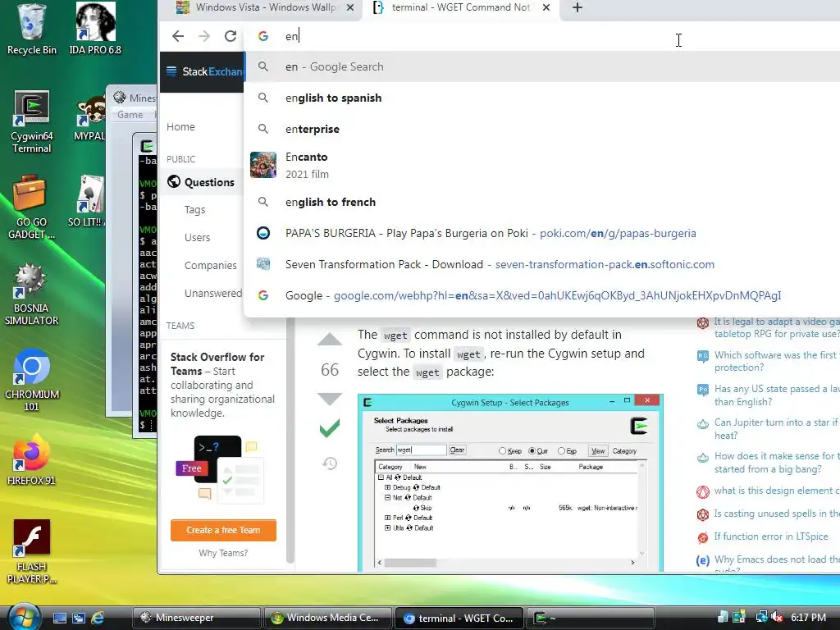Open 'Has any US state passed' question
The width and height of the screenshot is (840, 630).
click(x=776, y=395)
